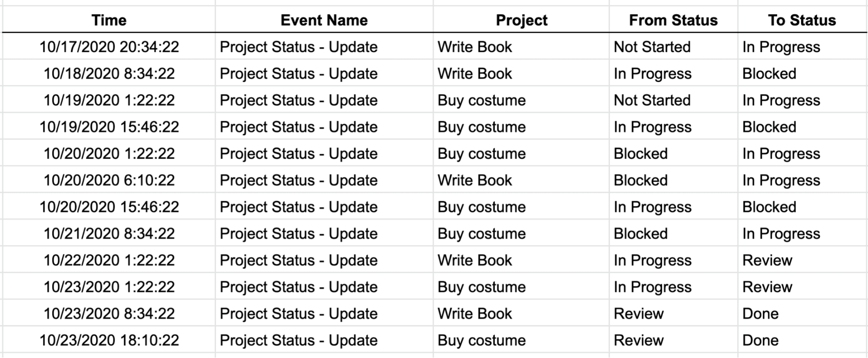868x358 pixels.
Task: Select Blocked To Status in the 10/18/2020 row
Action: pyautogui.click(x=769, y=73)
